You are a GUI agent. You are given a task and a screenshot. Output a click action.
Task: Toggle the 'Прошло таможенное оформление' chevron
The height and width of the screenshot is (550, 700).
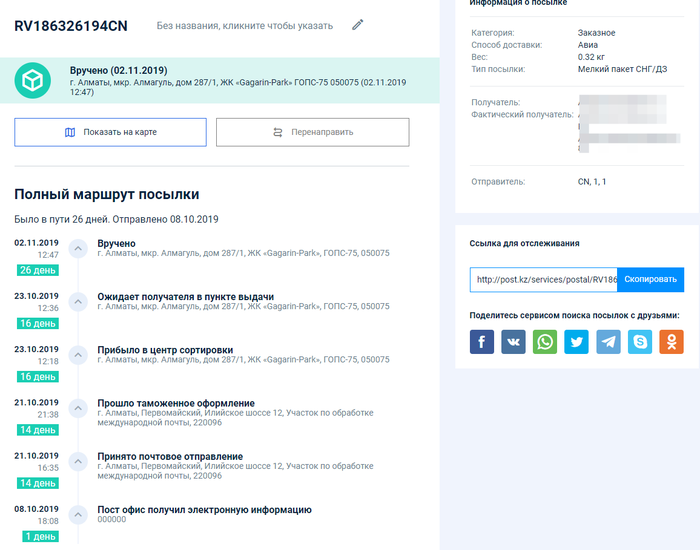tap(78, 408)
